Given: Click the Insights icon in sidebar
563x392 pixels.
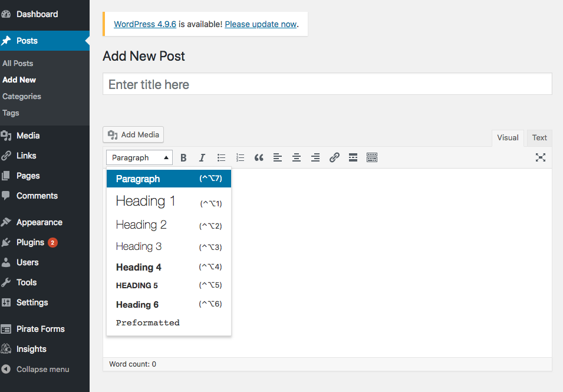Looking at the screenshot, I should 6,349.
